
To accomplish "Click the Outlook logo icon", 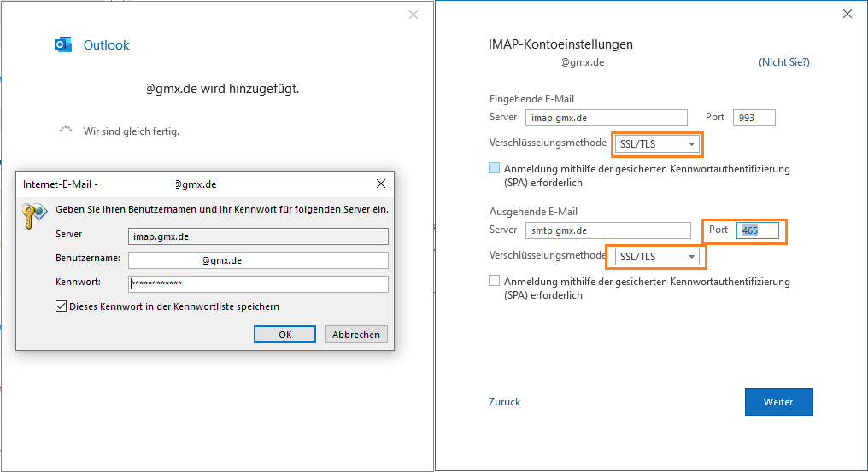I will pos(63,45).
